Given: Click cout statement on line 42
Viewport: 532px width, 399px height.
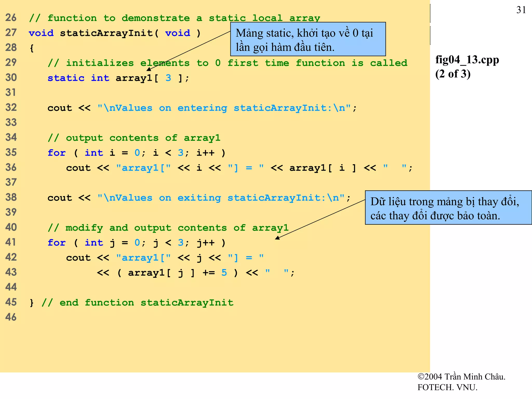Looking at the screenshot, I should pyautogui.click(x=165, y=258).
